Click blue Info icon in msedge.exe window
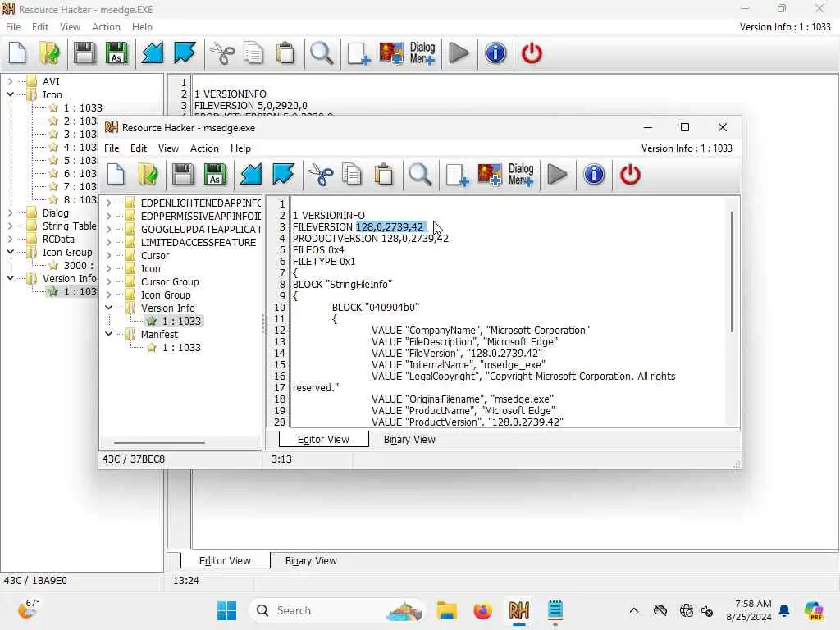Image resolution: width=840 pixels, height=630 pixels. (x=594, y=175)
